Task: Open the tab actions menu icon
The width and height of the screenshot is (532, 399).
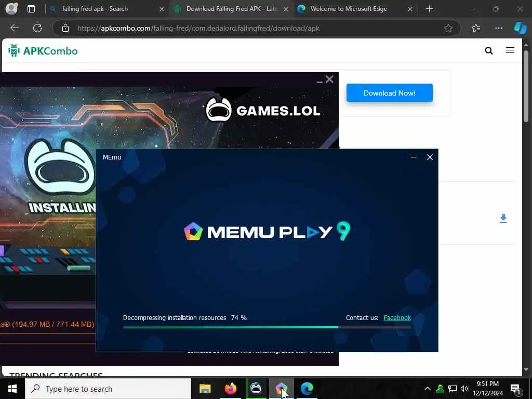Action: pyautogui.click(x=31, y=9)
